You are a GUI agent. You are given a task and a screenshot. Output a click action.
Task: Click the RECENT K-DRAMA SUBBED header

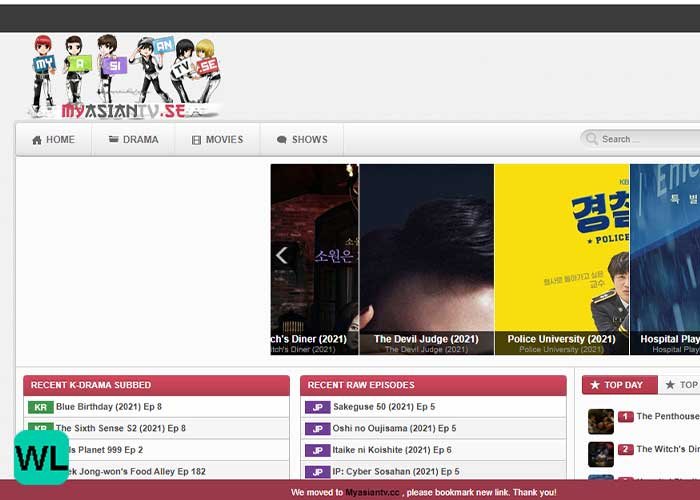tap(157, 385)
